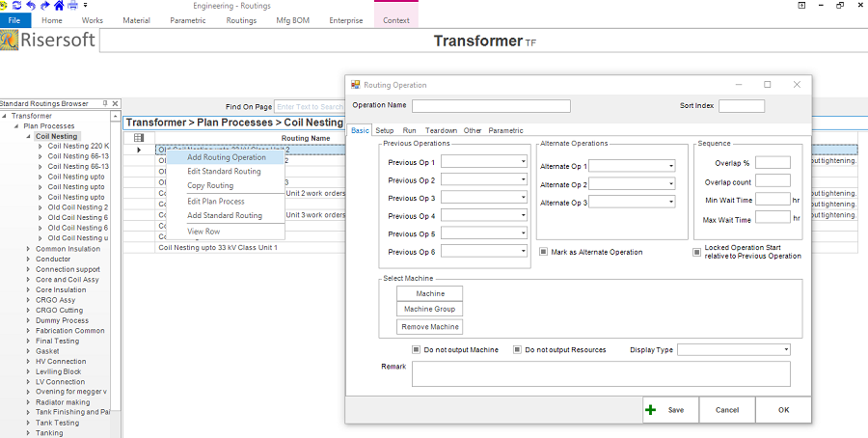Choose Copy Routing from context menu
Image resolution: width=868 pixels, height=438 pixels.
tap(226, 185)
